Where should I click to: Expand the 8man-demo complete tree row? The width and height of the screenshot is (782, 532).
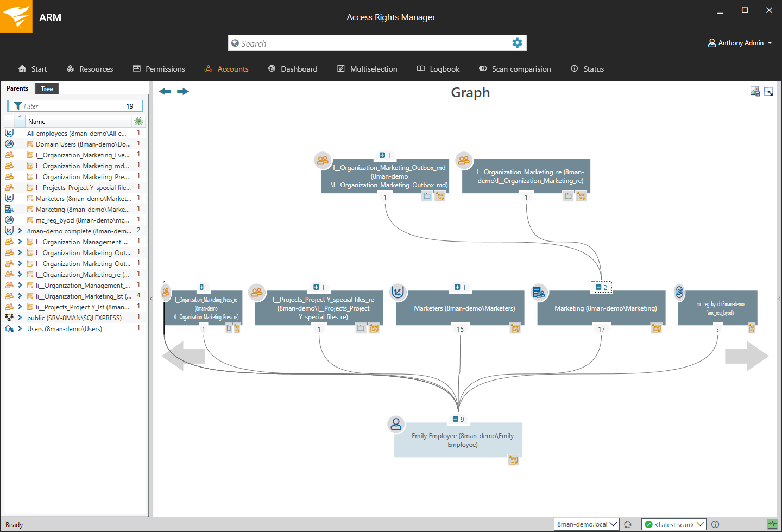tap(20, 231)
